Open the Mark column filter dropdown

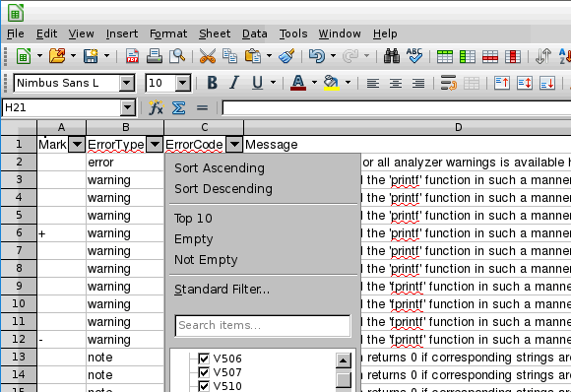click(x=77, y=145)
